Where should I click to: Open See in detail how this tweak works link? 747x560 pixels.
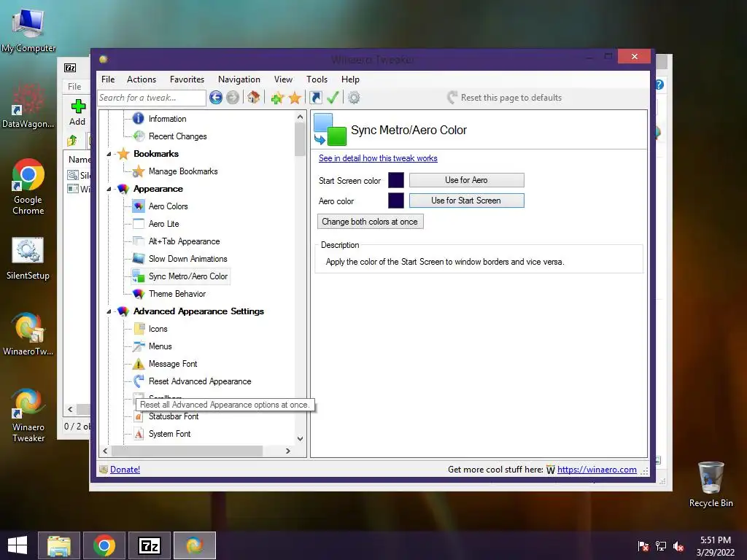coord(378,158)
